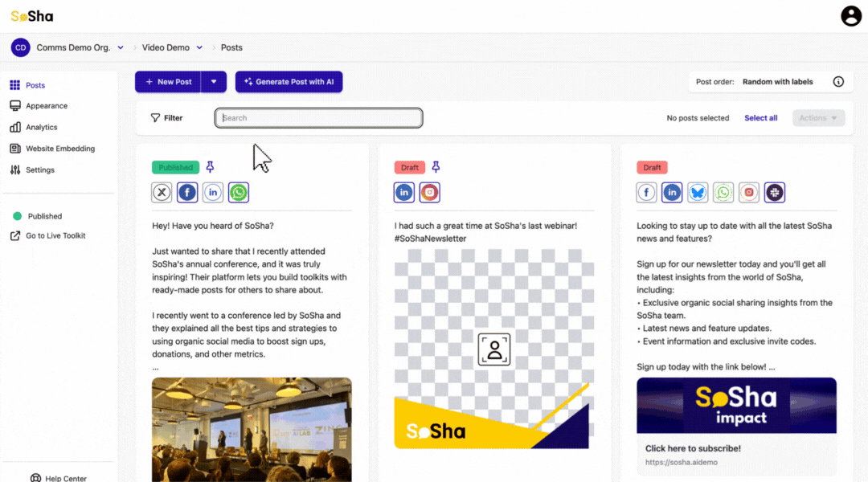Screen dimensions: 868x482
Task: Click the 'Hey! Have you heard of SoSha?' text
Action: click(x=212, y=226)
